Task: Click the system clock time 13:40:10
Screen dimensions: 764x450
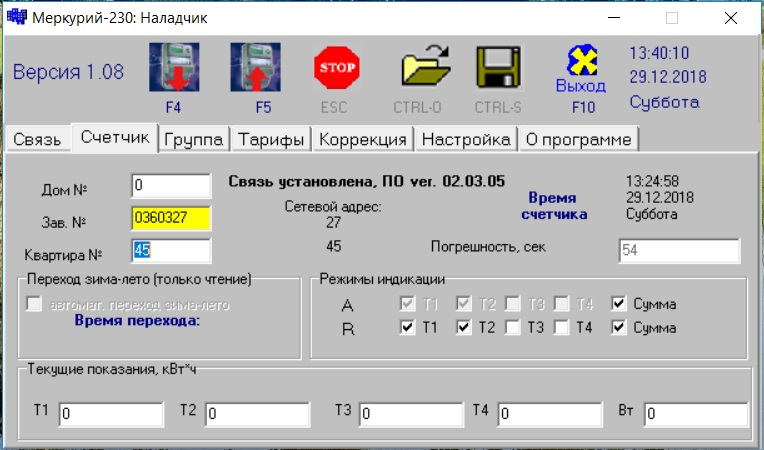Action: point(659,53)
